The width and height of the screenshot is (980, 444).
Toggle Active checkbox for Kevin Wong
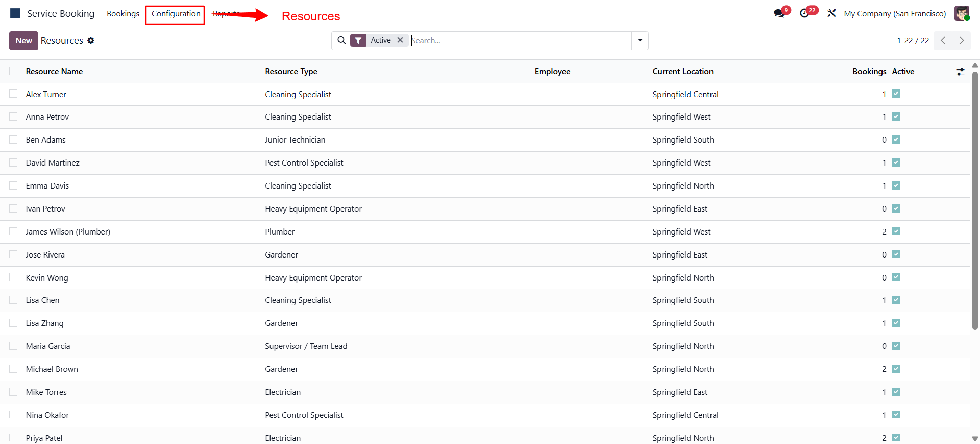click(x=896, y=277)
